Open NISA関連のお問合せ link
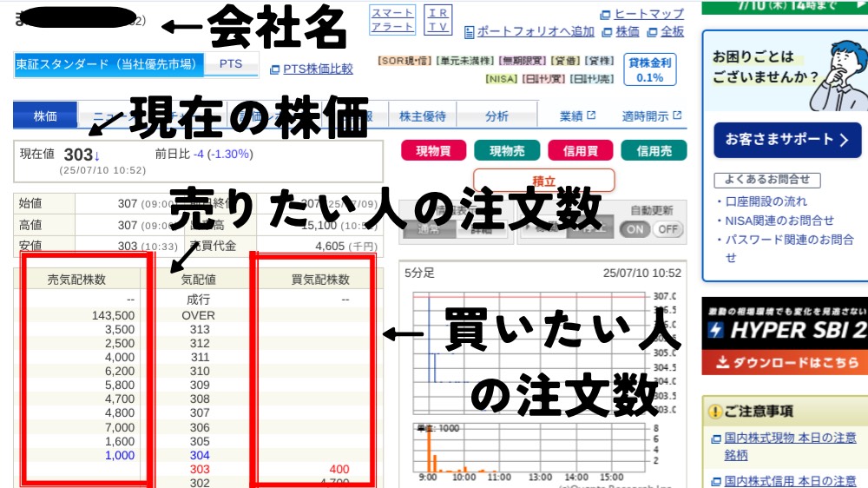 tap(779, 221)
